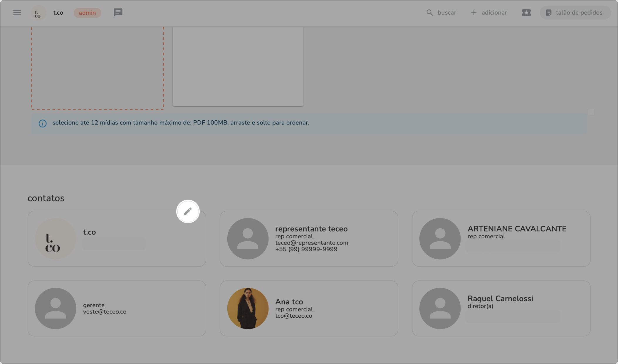Open the chat messages icon

point(118,13)
